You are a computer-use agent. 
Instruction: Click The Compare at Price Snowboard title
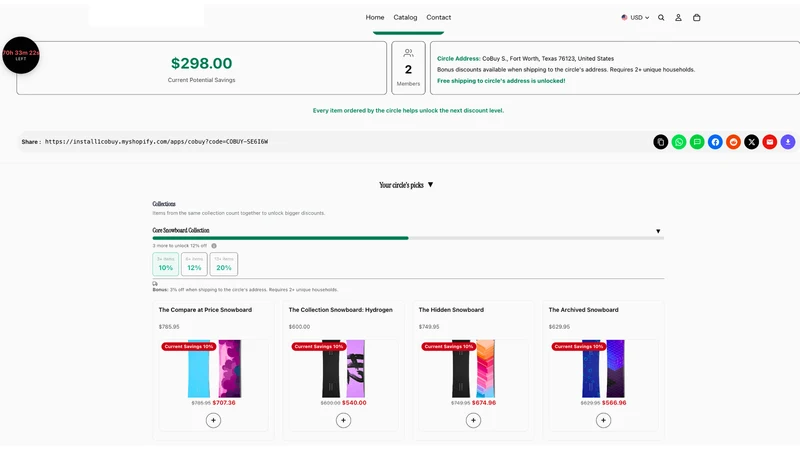205,310
